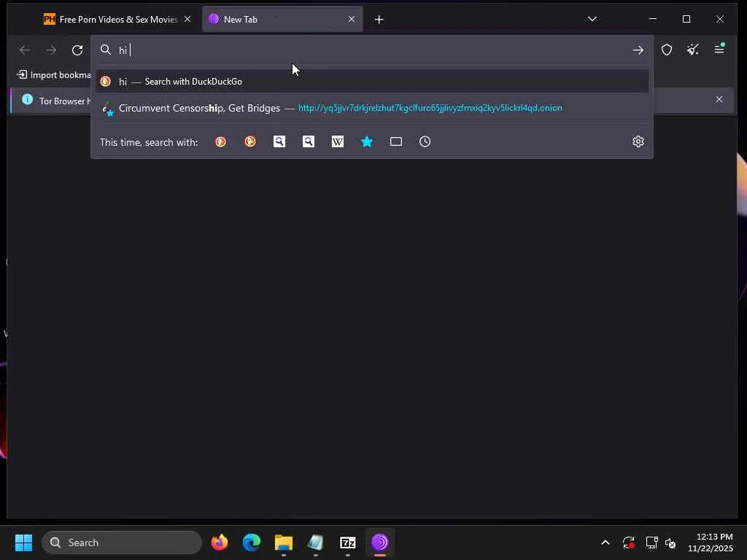
Task: Search bookmarks via the star icon
Action: [367, 141]
